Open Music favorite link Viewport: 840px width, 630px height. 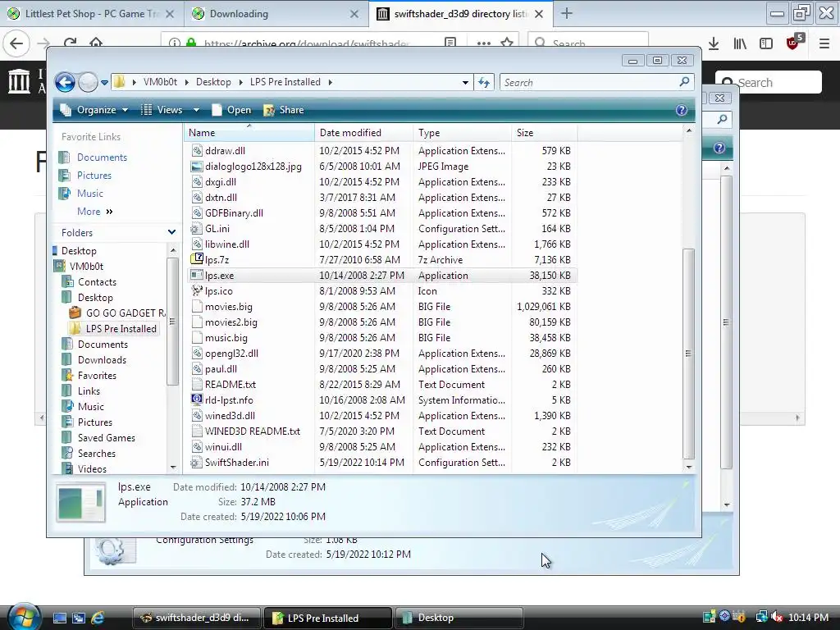[90, 194]
